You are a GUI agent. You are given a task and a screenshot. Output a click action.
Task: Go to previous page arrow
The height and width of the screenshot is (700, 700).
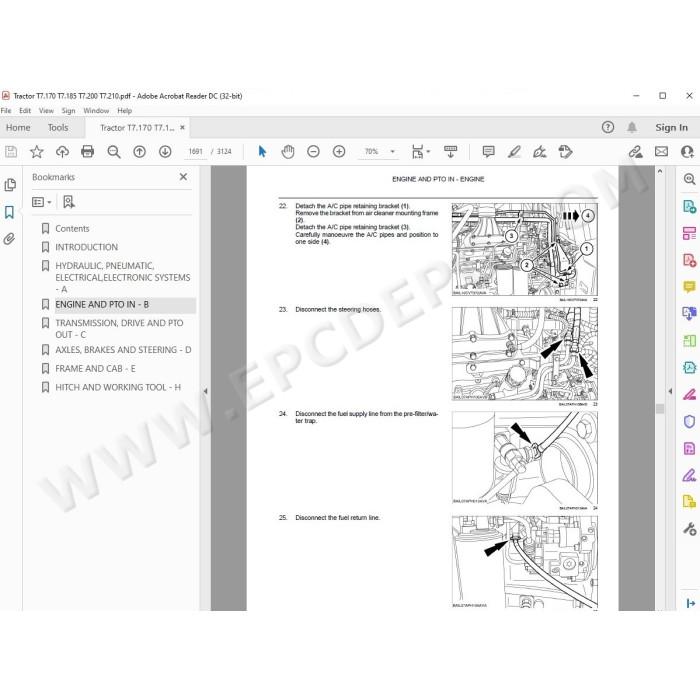(139, 152)
